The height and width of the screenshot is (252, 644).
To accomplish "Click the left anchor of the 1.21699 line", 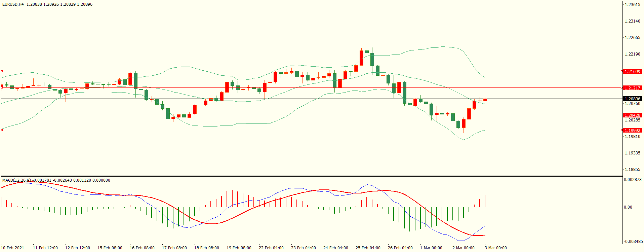I will (2, 71).
